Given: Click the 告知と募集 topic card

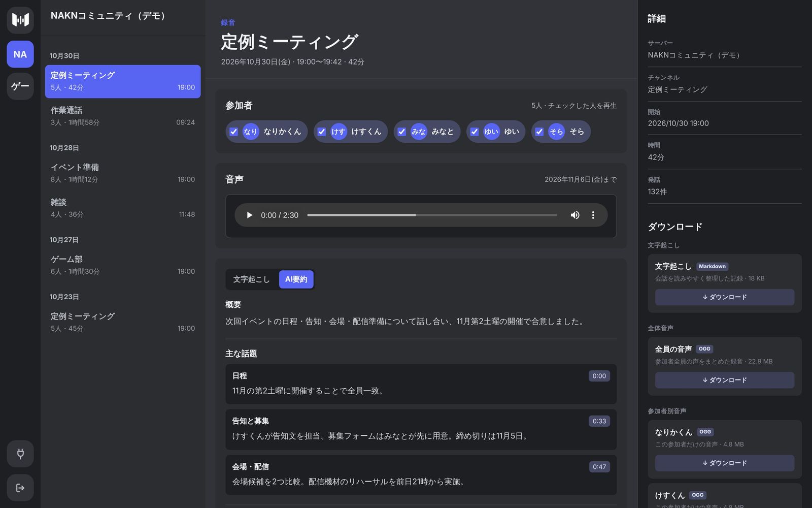Looking at the screenshot, I should [x=421, y=429].
